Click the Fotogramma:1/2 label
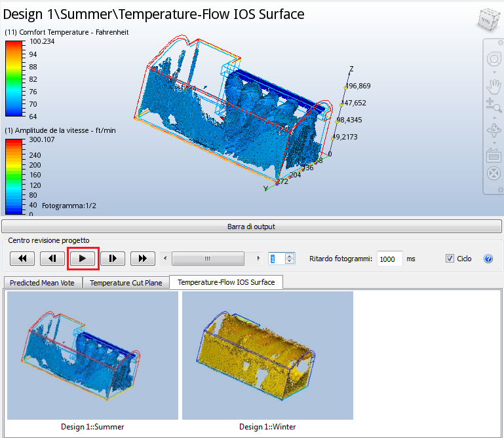The width and height of the screenshot is (504, 438). [x=69, y=206]
